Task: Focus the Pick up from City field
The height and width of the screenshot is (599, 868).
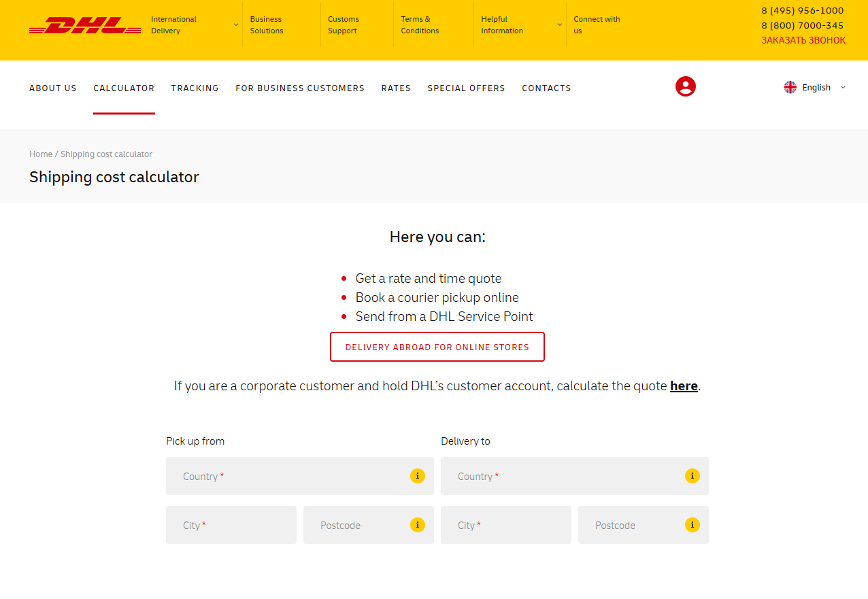Action: [231, 525]
